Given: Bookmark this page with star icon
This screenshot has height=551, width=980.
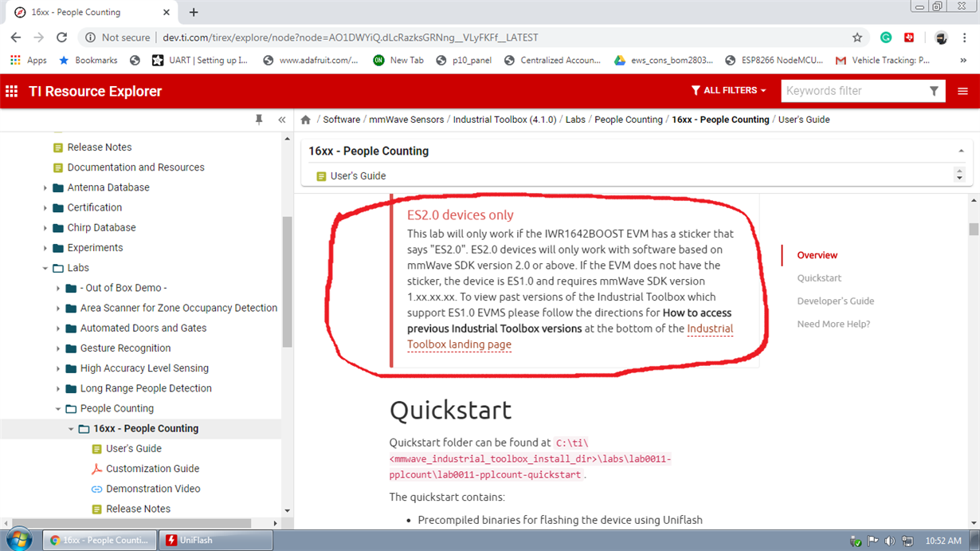Looking at the screenshot, I should pos(857,37).
